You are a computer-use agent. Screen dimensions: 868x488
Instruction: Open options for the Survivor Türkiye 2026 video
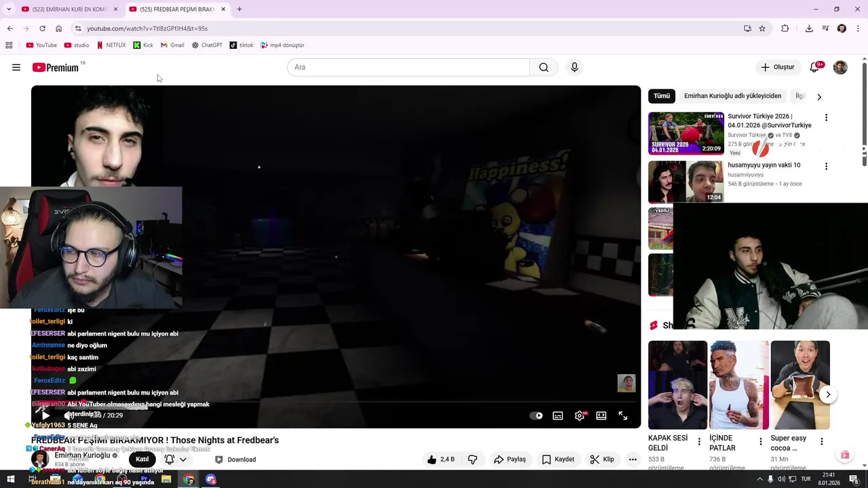click(x=826, y=117)
